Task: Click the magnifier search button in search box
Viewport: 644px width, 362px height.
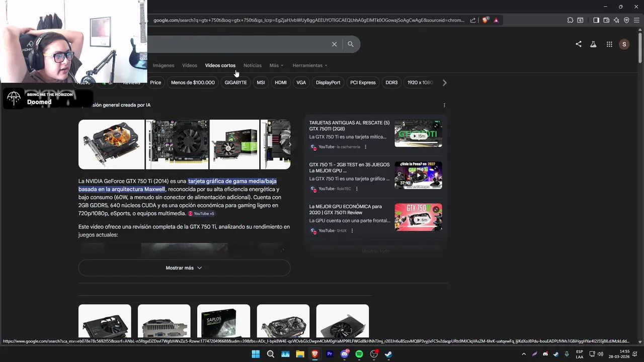Action: tap(351, 44)
